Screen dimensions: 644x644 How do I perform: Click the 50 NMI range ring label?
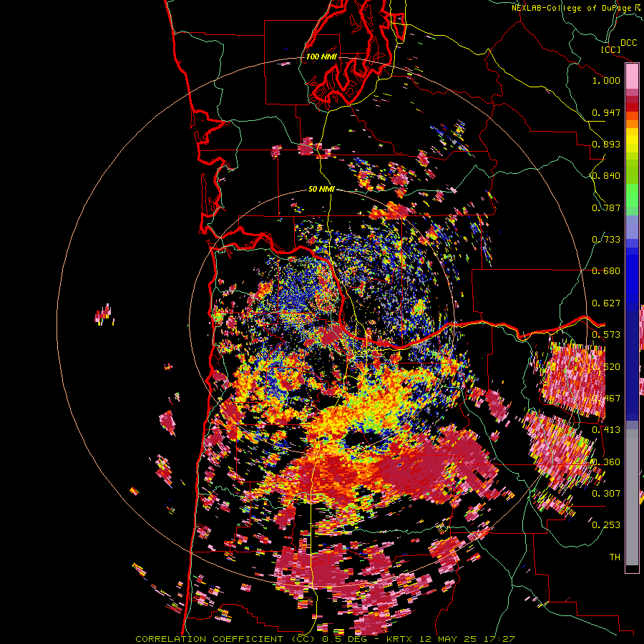[321, 189]
